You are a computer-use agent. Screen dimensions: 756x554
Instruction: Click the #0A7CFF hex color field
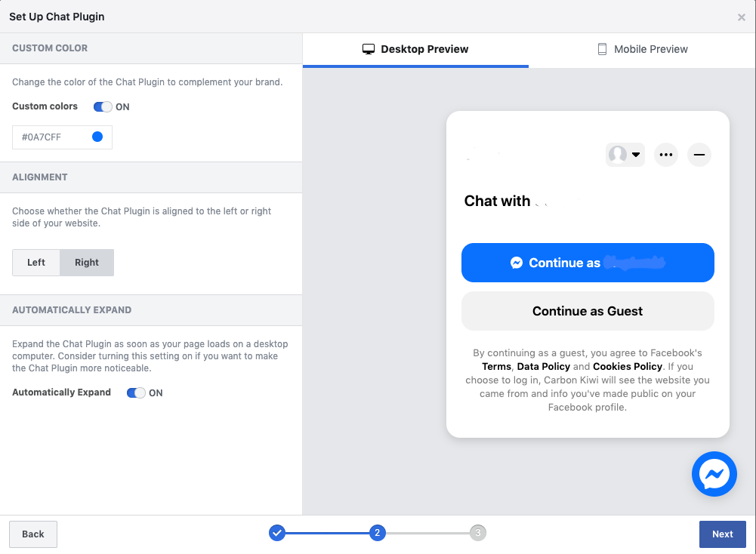click(x=62, y=137)
